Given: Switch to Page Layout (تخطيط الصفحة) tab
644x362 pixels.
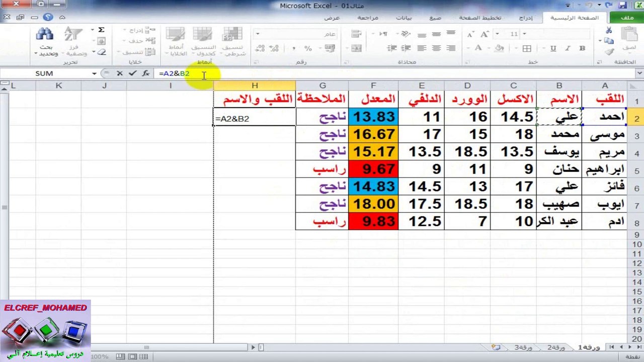Looking at the screenshot, I should tap(480, 18).
